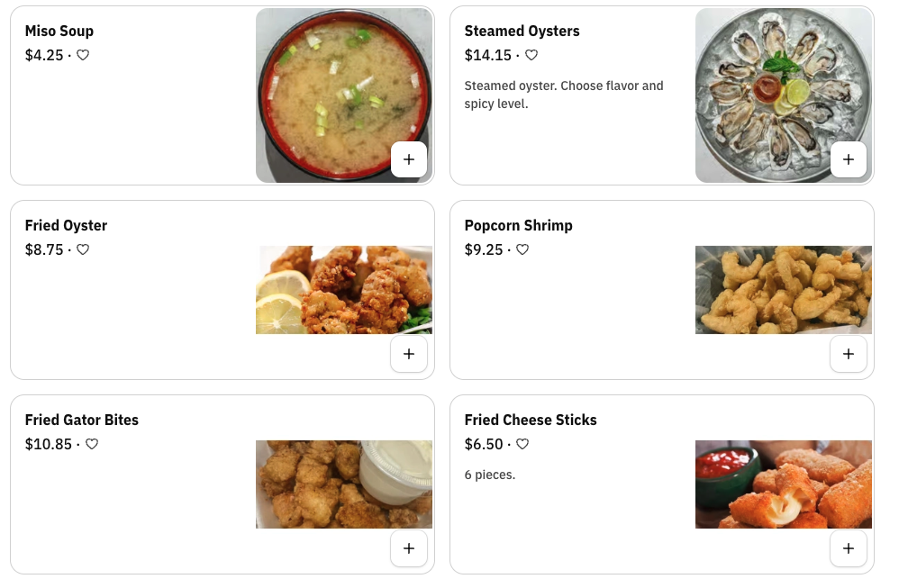Add Fried Gator Bites to cart
The height and width of the screenshot is (588, 908).
tap(409, 548)
